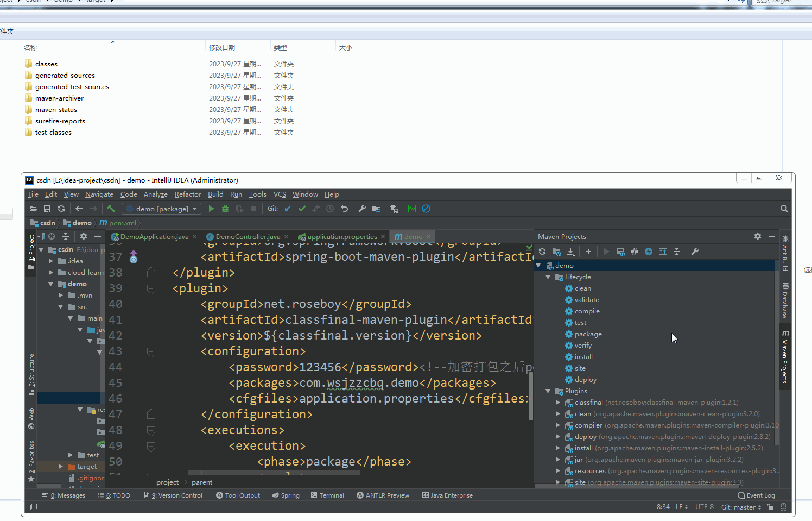Open the VCS menu

click(x=280, y=194)
